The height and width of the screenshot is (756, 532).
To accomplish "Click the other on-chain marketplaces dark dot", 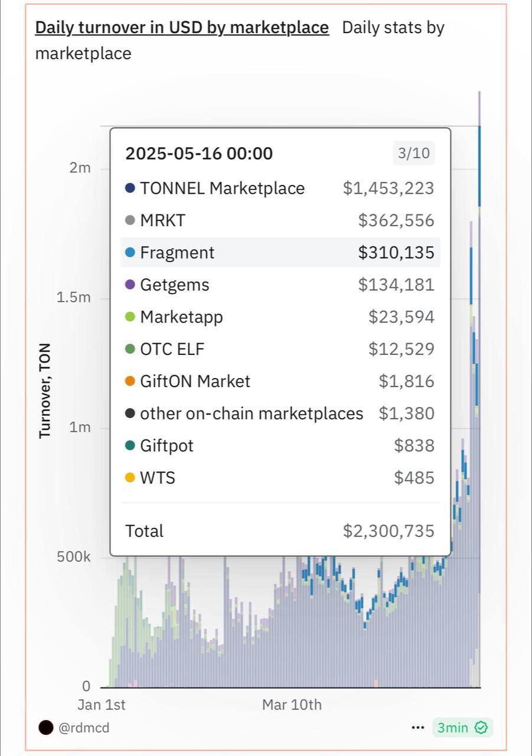I will 130,413.
